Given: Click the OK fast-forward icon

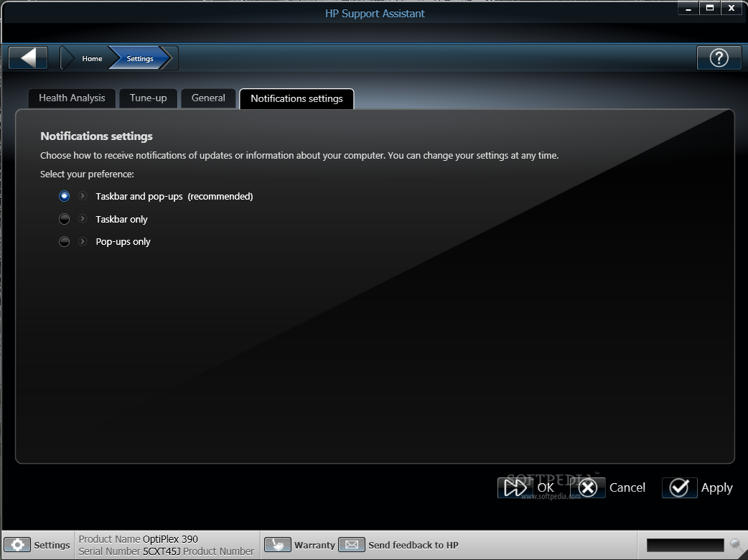Looking at the screenshot, I should (x=515, y=487).
